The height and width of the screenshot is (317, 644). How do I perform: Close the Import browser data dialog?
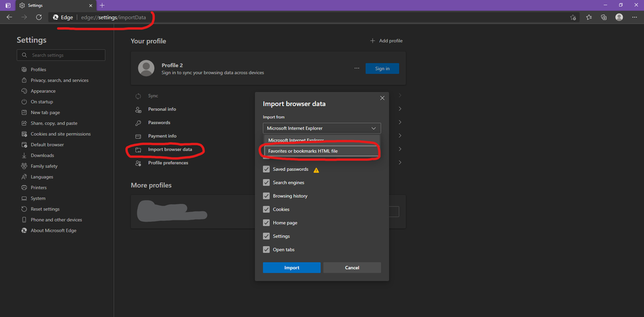[382, 98]
